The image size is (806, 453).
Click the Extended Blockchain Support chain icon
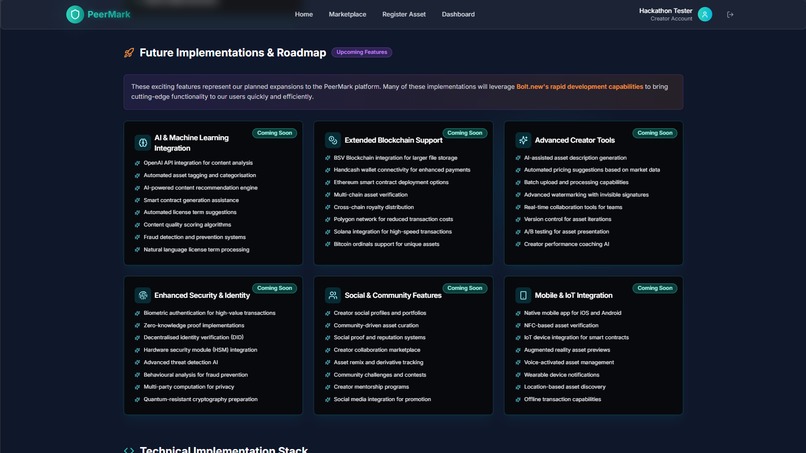[x=333, y=140]
